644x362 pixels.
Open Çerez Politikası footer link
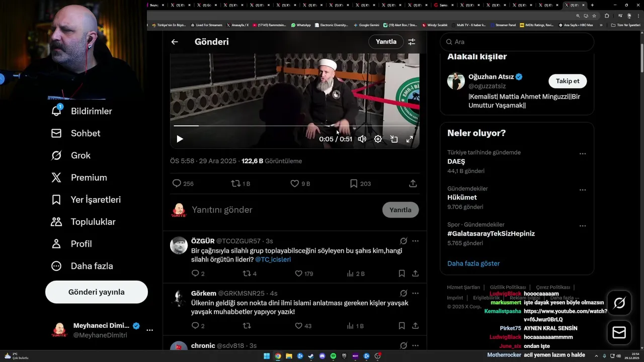tap(553, 287)
